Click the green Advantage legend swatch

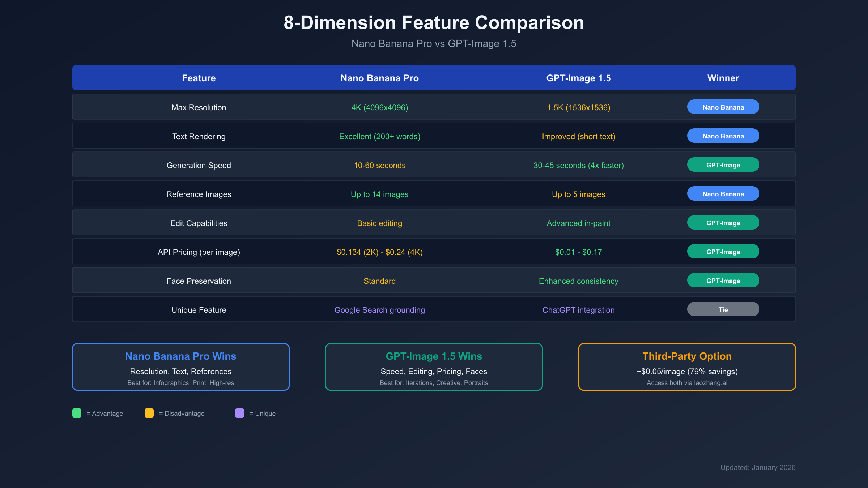point(77,413)
